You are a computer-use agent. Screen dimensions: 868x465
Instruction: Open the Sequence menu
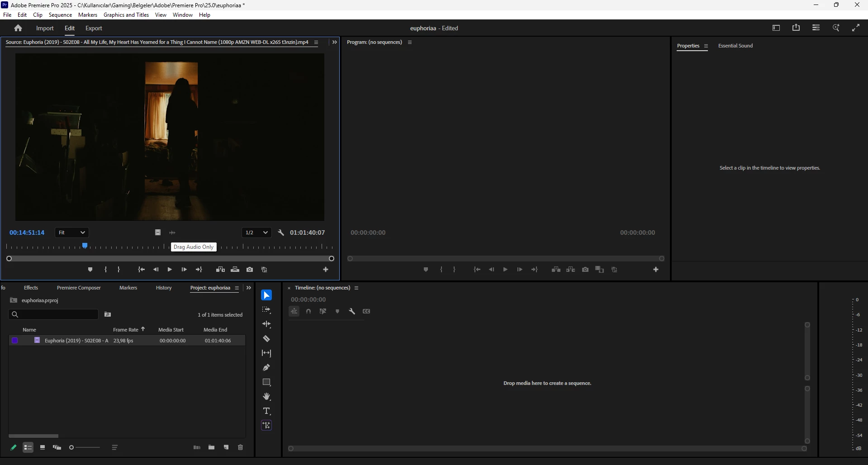click(x=60, y=15)
